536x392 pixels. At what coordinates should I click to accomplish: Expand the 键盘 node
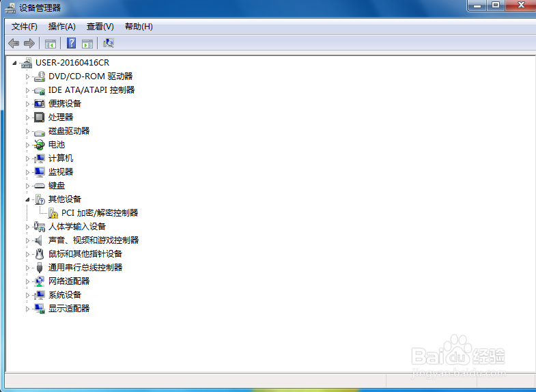coord(28,186)
